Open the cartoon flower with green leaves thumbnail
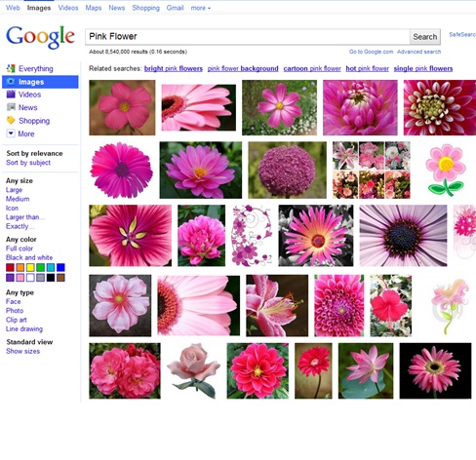The width and height of the screenshot is (476, 460). [x=446, y=170]
